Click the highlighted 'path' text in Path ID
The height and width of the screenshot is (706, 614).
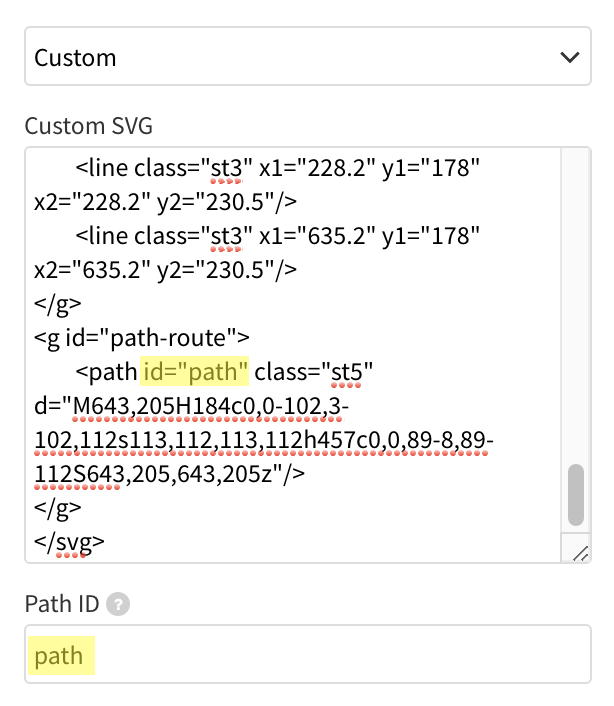tap(59, 657)
